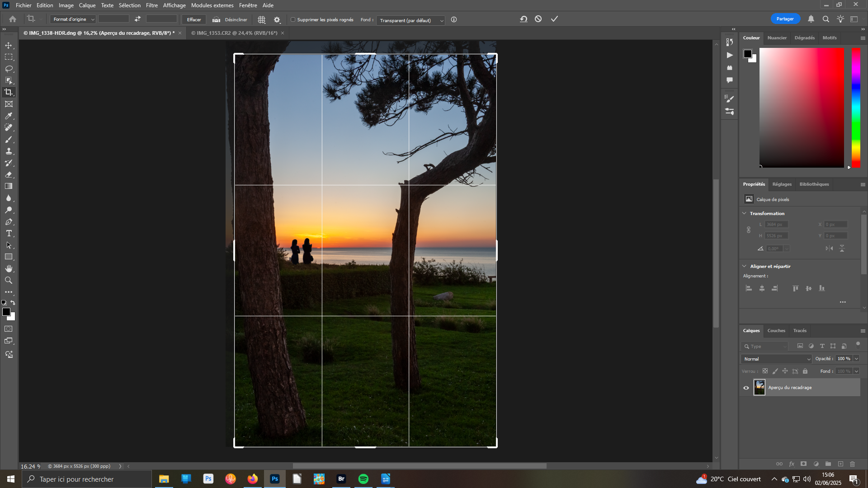This screenshot has height=488, width=868.
Task: Select the Type tool
Action: coord(9,233)
